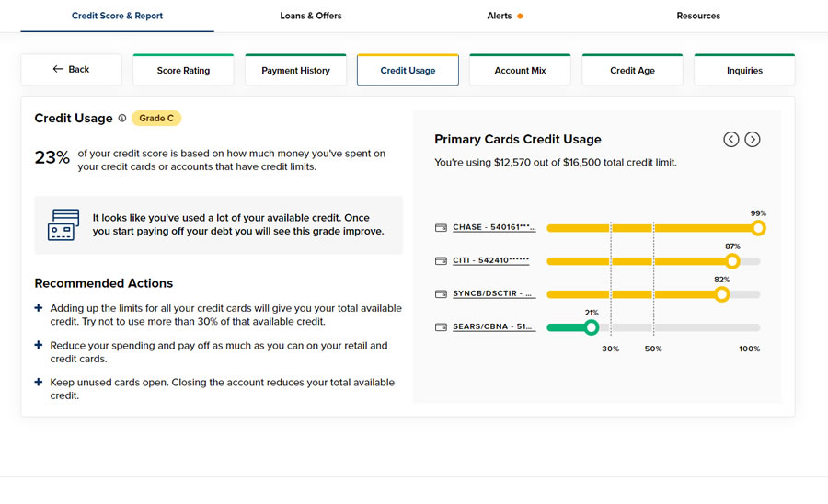Click the 99% marker on CHASE usage bar
The width and height of the screenshot is (828, 504).
click(758, 228)
